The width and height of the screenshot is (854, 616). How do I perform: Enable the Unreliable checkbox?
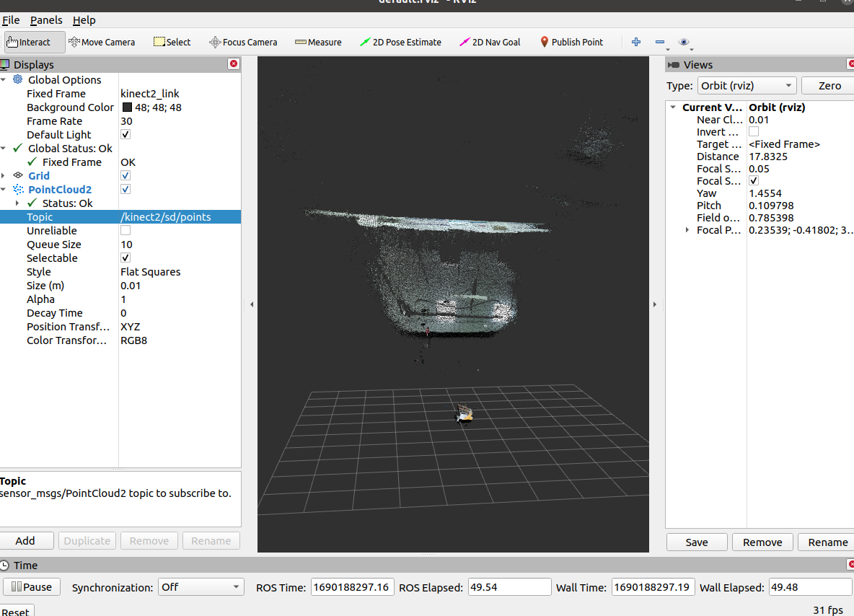126,231
